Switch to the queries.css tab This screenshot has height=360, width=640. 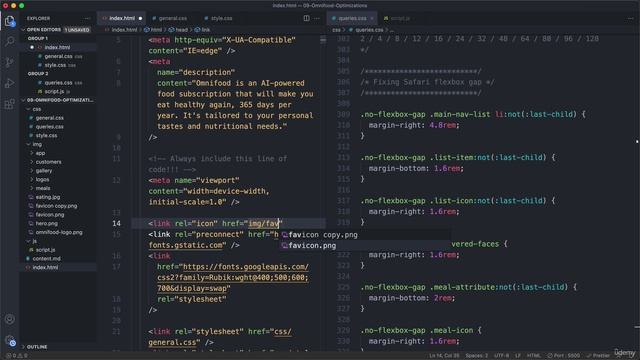point(352,18)
